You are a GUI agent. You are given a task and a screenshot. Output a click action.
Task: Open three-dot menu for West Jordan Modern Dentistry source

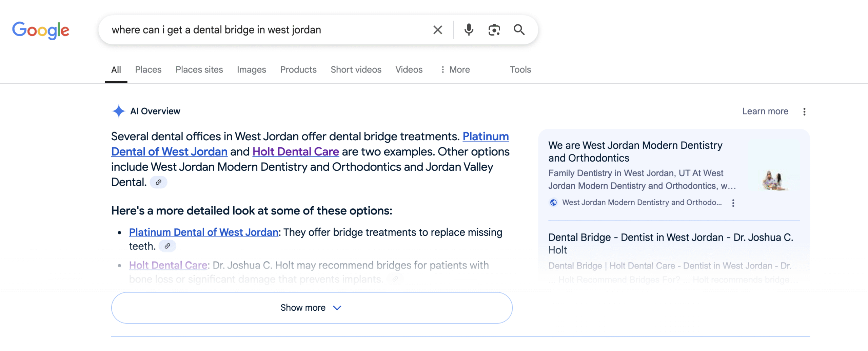click(x=733, y=203)
